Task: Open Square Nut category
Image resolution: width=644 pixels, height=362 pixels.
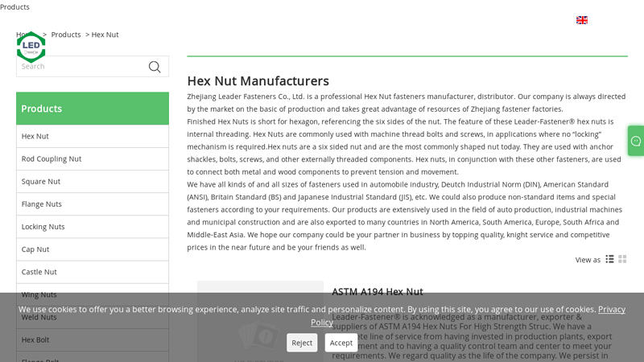Action: coord(93,182)
